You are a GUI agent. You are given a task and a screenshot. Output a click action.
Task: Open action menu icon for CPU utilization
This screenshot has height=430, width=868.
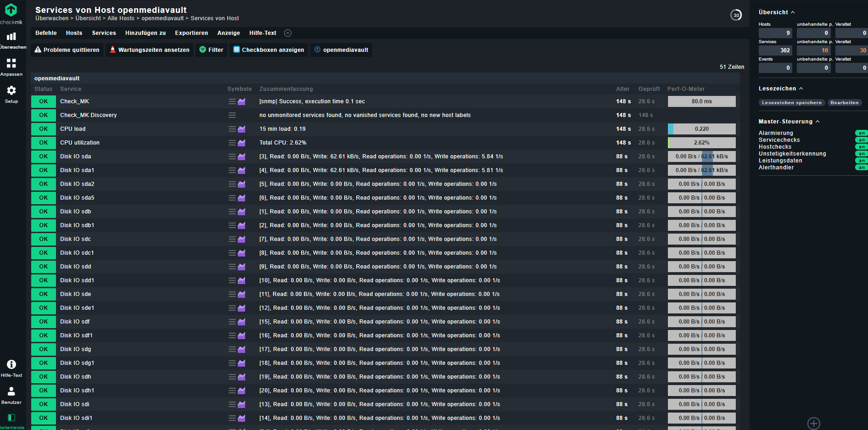tap(232, 143)
